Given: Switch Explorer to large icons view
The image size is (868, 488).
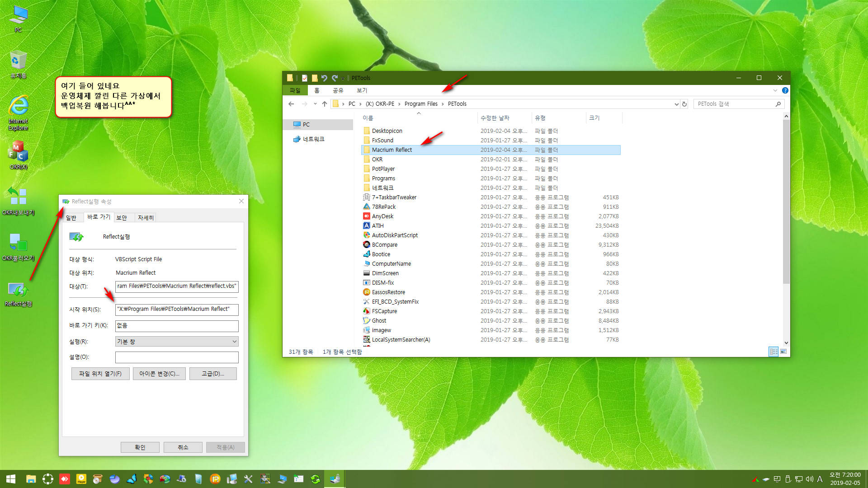Looking at the screenshot, I should (x=783, y=352).
